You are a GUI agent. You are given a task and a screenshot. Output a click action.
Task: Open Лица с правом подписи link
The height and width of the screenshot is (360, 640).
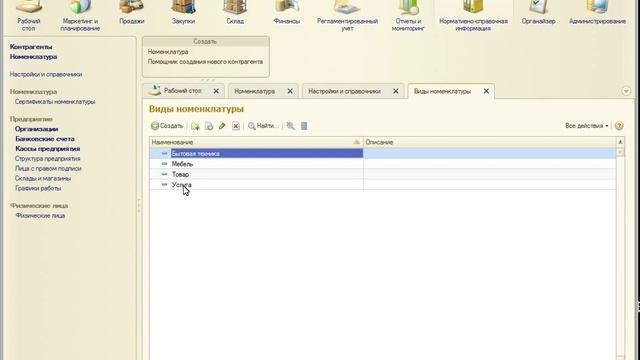[x=48, y=168]
